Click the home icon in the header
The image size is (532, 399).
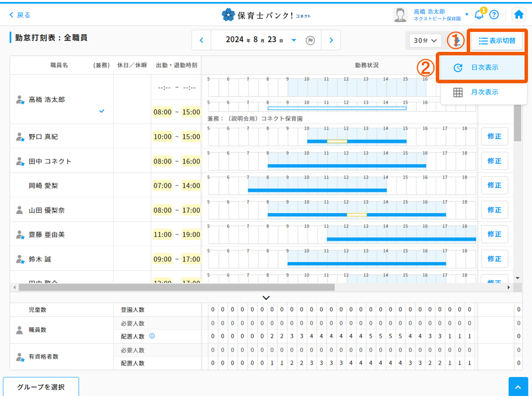point(519,14)
